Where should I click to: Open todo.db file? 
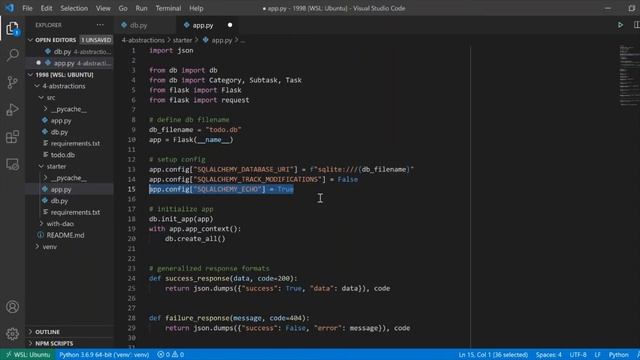point(69,155)
